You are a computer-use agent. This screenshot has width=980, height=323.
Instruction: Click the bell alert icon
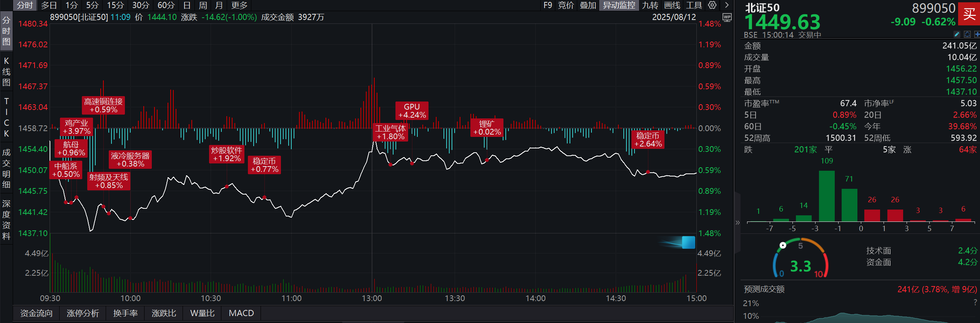pyautogui.click(x=967, y=34)
